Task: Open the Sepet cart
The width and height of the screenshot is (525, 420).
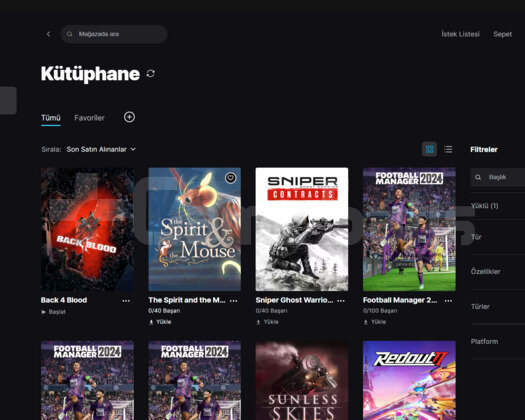Action: (502, 34)
